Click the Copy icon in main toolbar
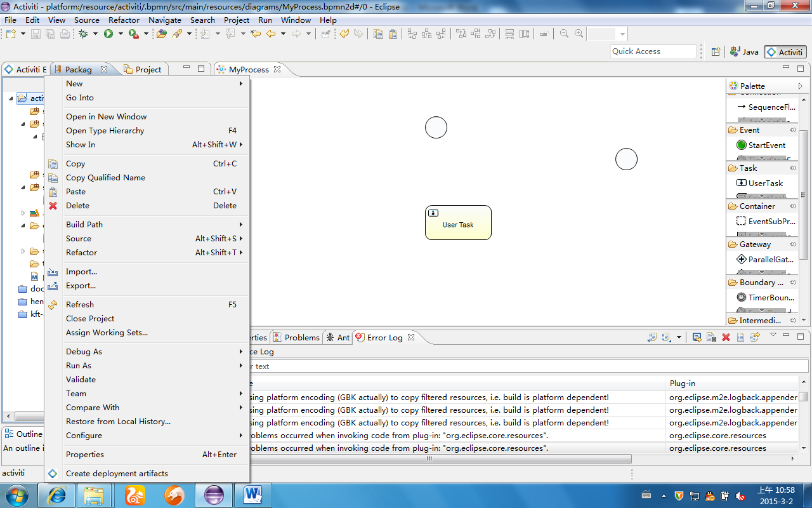Screen dimensions: 812x508 point(378,34)
